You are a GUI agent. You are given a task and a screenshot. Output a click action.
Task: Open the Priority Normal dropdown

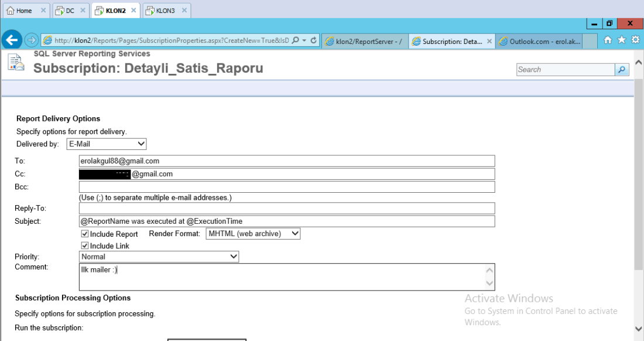pyautogui.click(x=159, y=257)
